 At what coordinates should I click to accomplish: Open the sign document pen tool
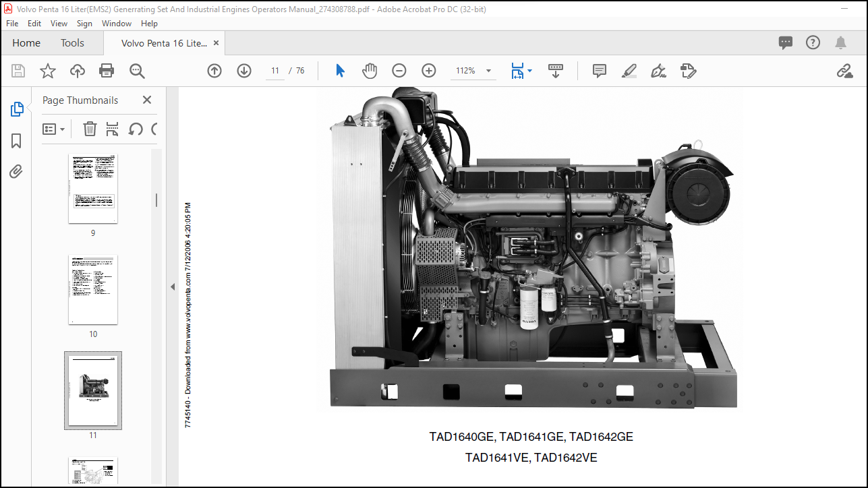658,71
